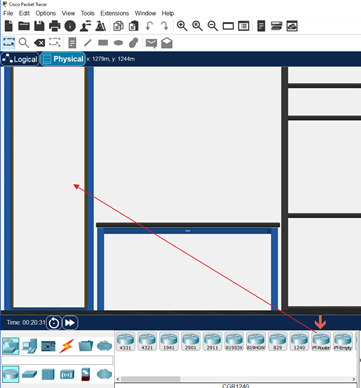361x388 pixels.
Task: Switch to the Physical workspace tab
Action: coord(63,59)
